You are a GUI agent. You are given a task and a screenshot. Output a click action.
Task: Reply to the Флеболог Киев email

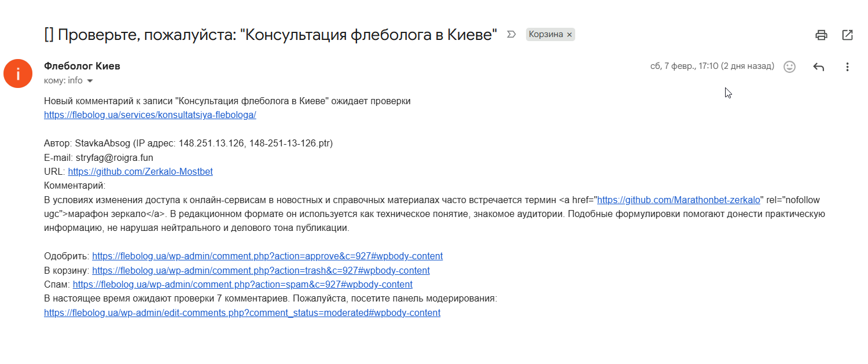[818, 67]
